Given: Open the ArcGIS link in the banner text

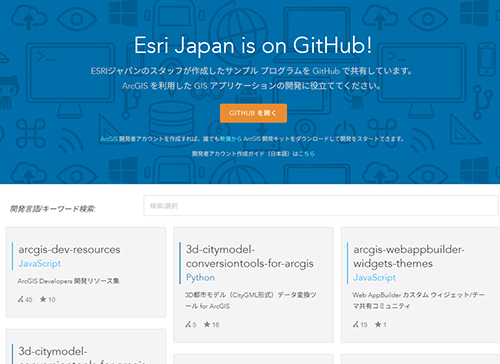Looking at the screenshot, I should coord(109,139).
